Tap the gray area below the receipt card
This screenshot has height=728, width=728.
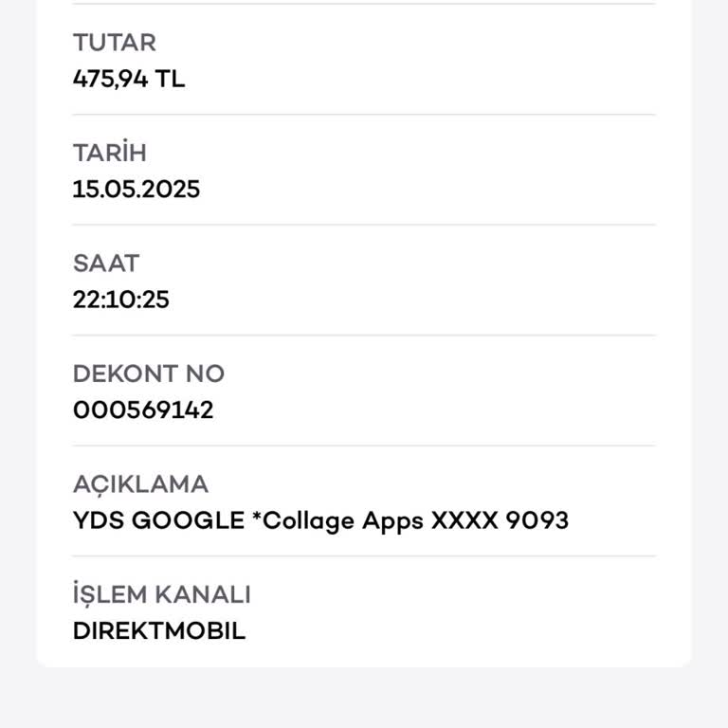pyautogui.click(x=364, y=700)
